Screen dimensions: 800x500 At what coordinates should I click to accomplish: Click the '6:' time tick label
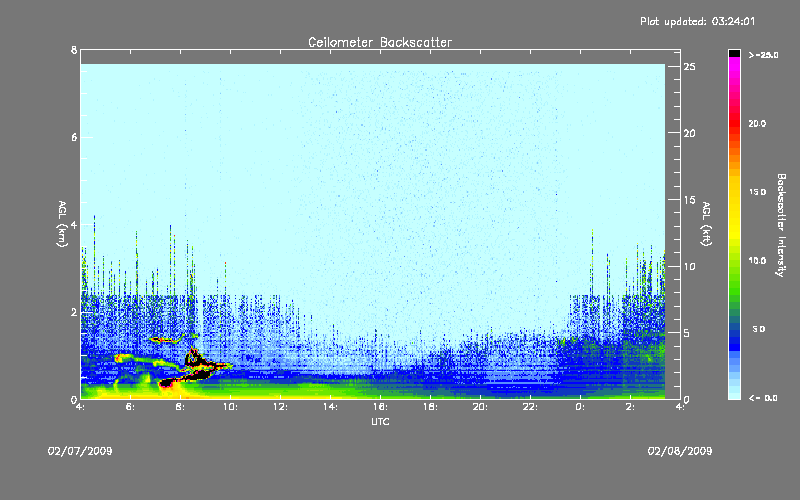pos(131,407)
